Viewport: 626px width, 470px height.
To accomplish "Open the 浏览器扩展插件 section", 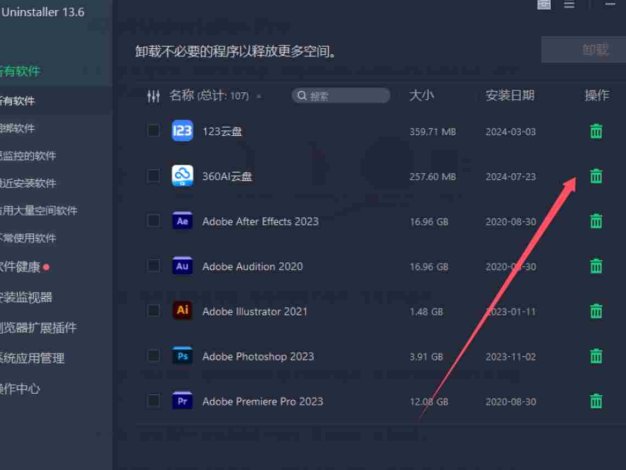I will pos(38,328).
